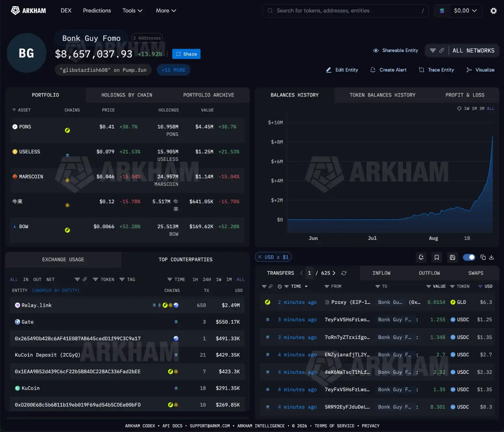This screenshot has height=432, width=504.
Task: Click the bookmark icon above the transfers table
Action: [437, 257]
